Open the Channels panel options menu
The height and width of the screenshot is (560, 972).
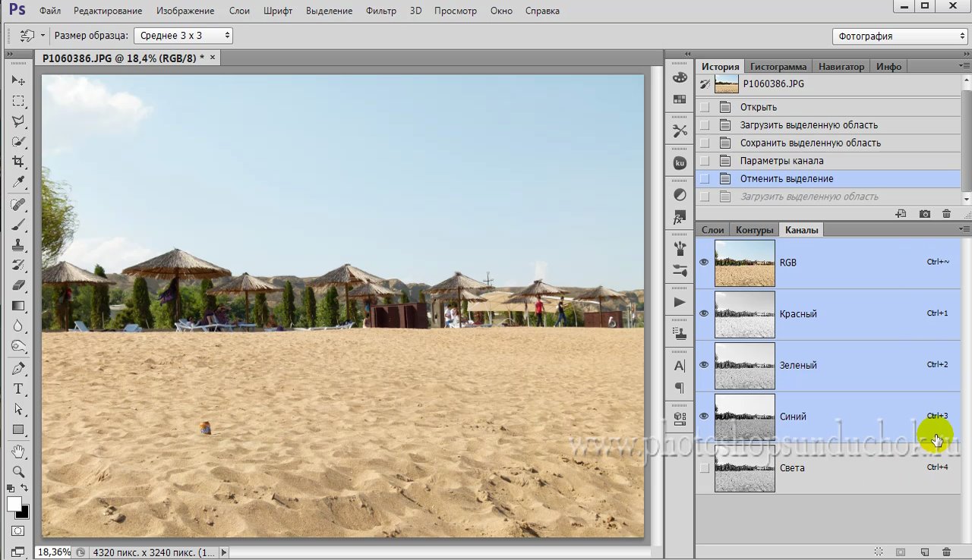tap(964, 229)
